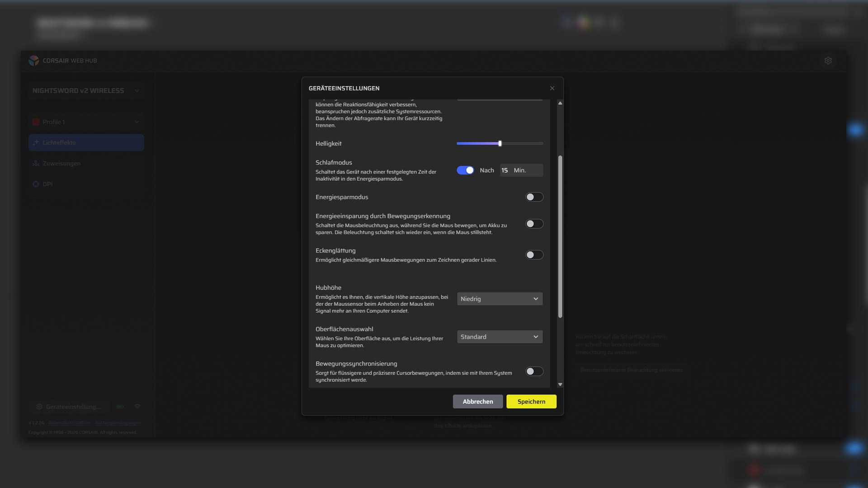Screen dimensions: 868x488
Task: Click the Corsair Web Hub logo icon
Action: [x=34, y=61]
